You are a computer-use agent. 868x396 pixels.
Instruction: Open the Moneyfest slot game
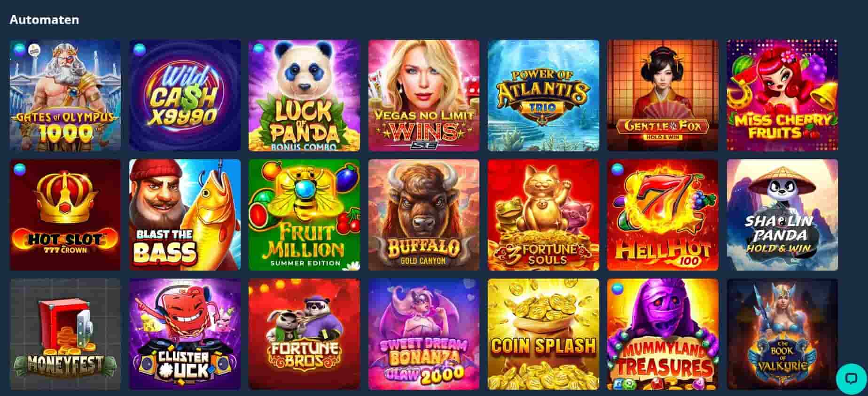[65, 334]
